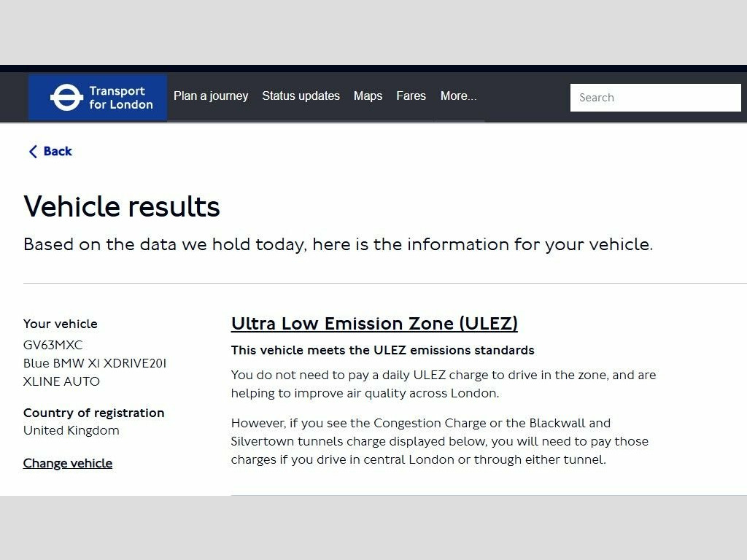Image resolution: width=747 pixels, height=560 pixels.
Task: Select the registration GV63MXC text
Action: point(53,345)
